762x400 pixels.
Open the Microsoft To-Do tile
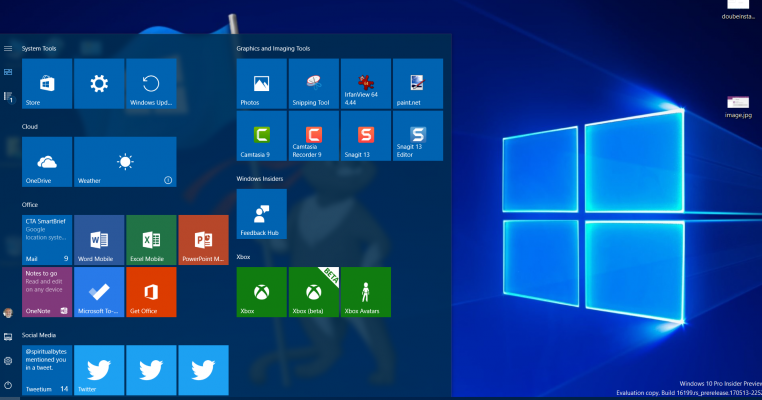click(99, 292)
